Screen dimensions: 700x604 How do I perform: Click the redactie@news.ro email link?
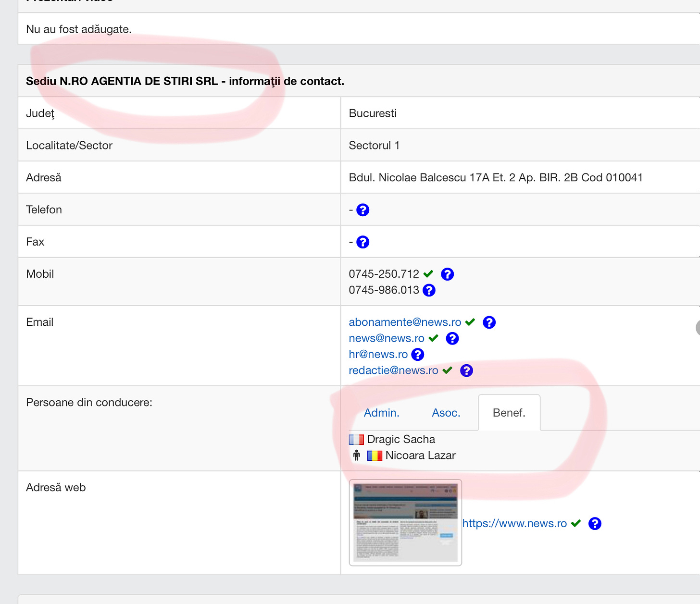pyautogui.click(x=393, y=370)
